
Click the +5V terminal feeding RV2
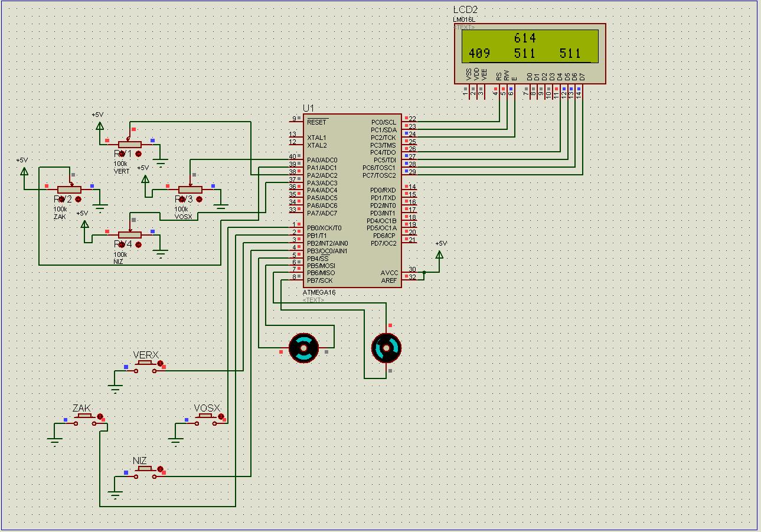tap(24, 171)
